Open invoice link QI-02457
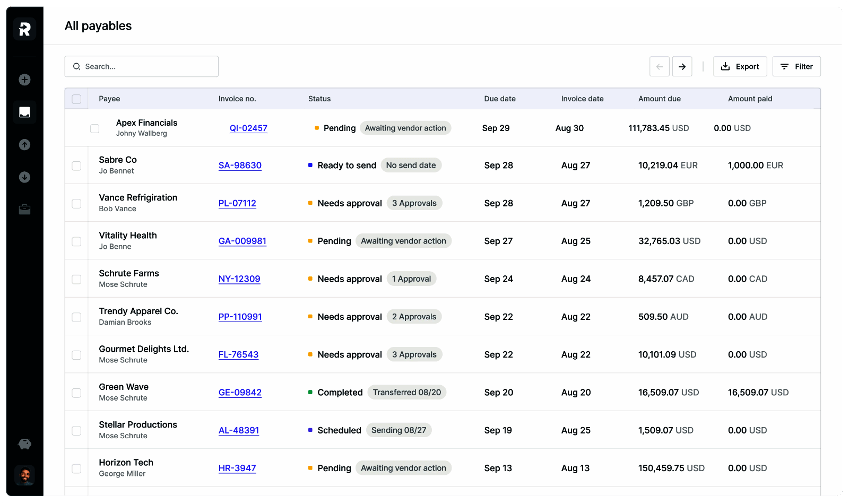849x504 pixels. coord(248,128)
